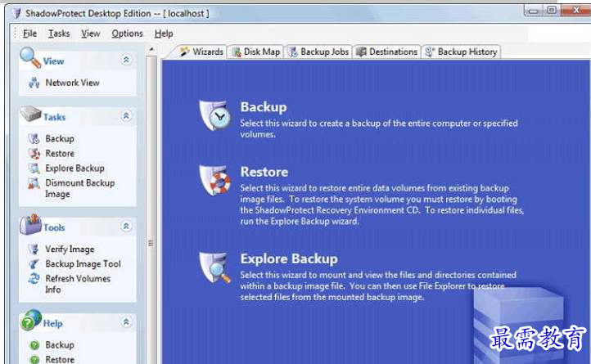Viewport: 591px width, 364px height.
Task: Click the Verify Image icon in Tools
Action: point(34,249)
